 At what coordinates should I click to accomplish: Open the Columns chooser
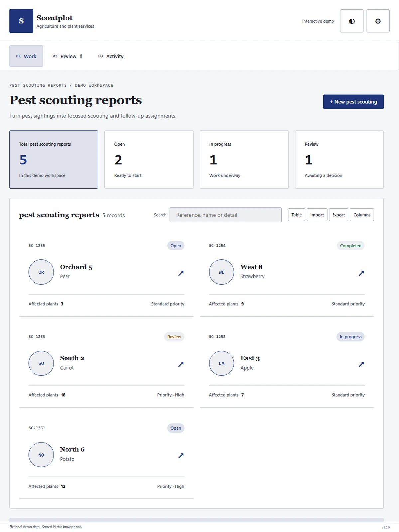pos(362,215)
